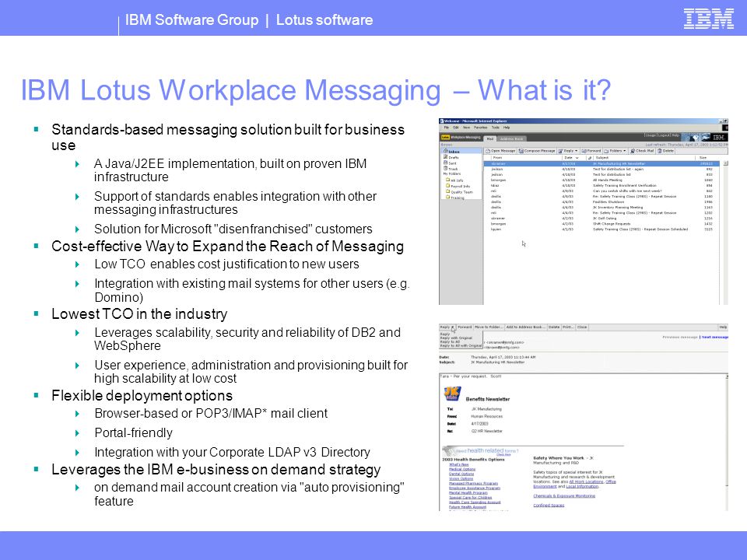
Task: Click the Print button in message window
Action: tap(568, 327)
